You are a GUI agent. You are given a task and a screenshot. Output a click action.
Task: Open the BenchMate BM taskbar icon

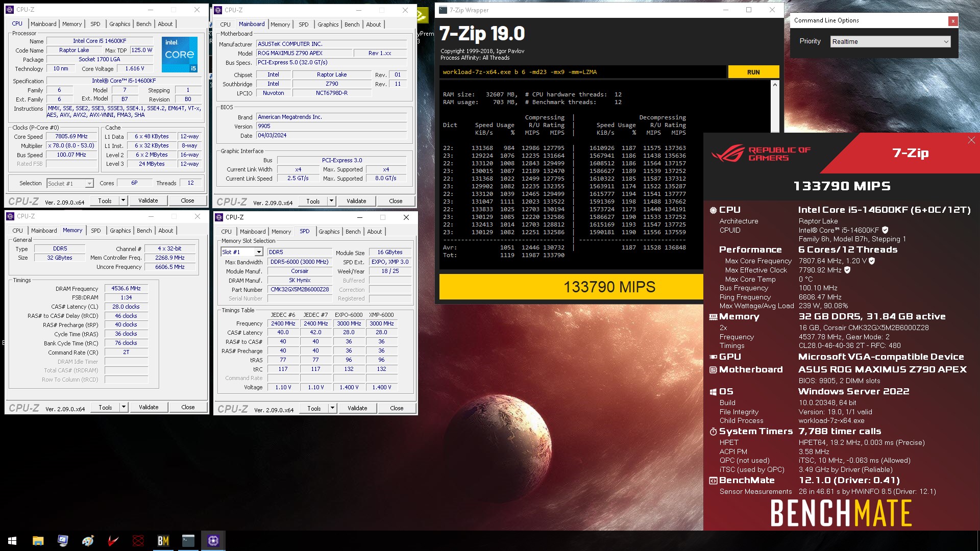coord(163,541)
